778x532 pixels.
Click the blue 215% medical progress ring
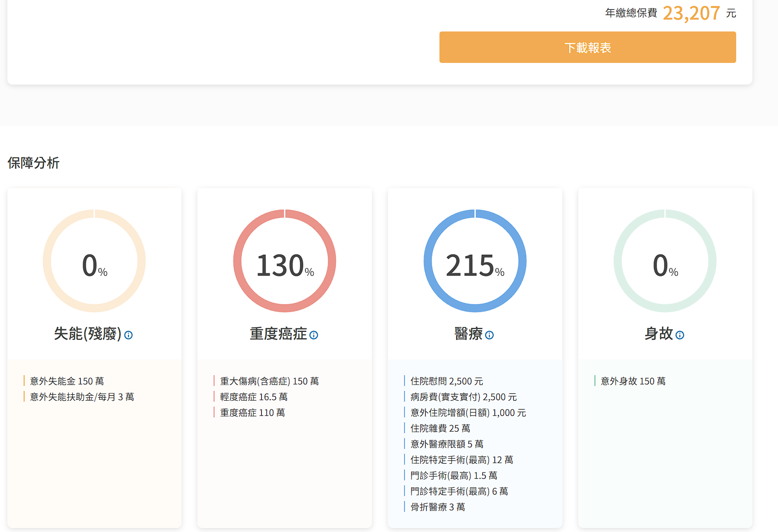click(x=475, y=261)
